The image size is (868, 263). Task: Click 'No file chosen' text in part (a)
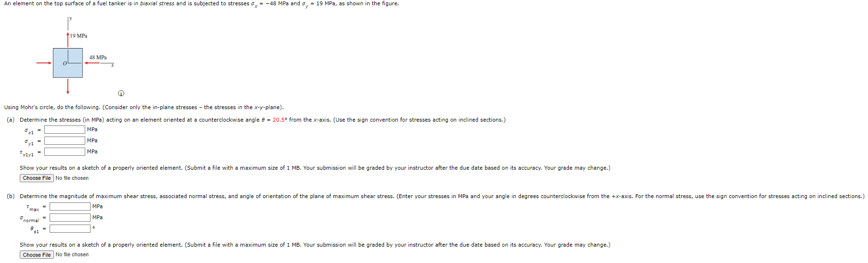coord(72,178)
